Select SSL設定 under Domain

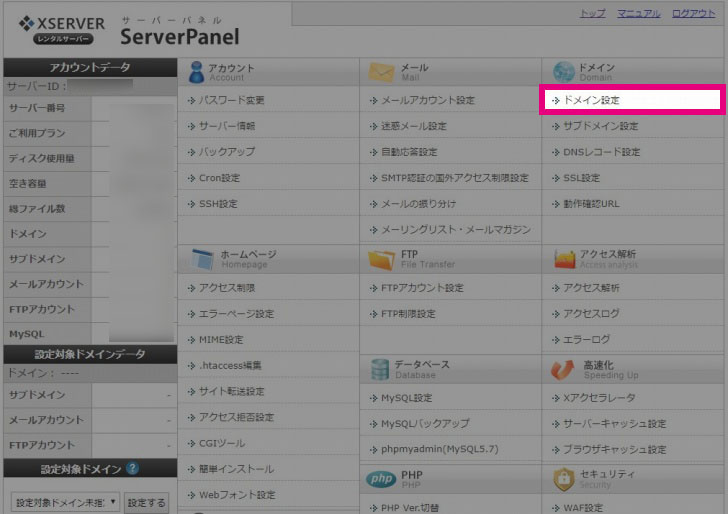tap(581, 178)
